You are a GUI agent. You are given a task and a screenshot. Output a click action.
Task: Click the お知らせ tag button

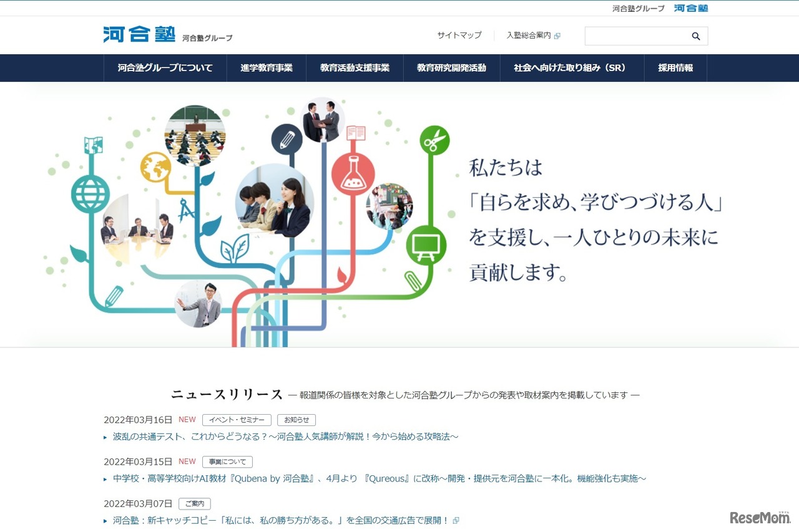296,420
